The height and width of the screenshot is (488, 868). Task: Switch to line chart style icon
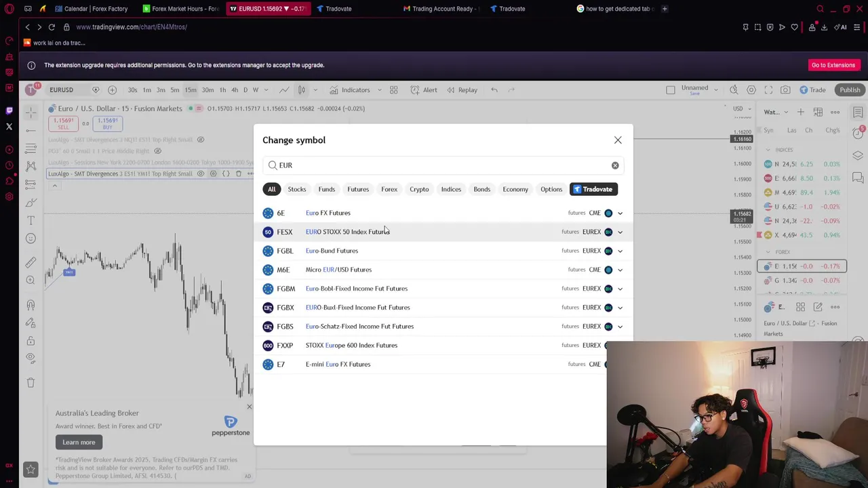point(284,90)
